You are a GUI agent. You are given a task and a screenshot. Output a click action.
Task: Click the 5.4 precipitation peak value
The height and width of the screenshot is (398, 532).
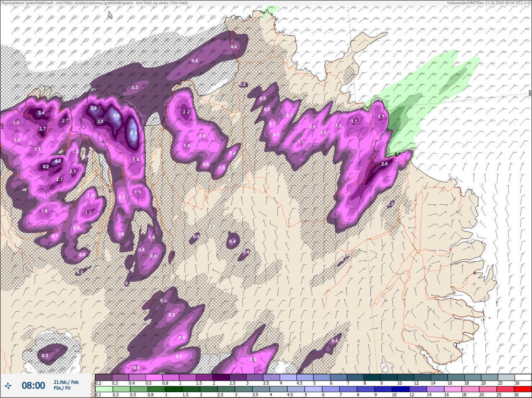point(134,133)
